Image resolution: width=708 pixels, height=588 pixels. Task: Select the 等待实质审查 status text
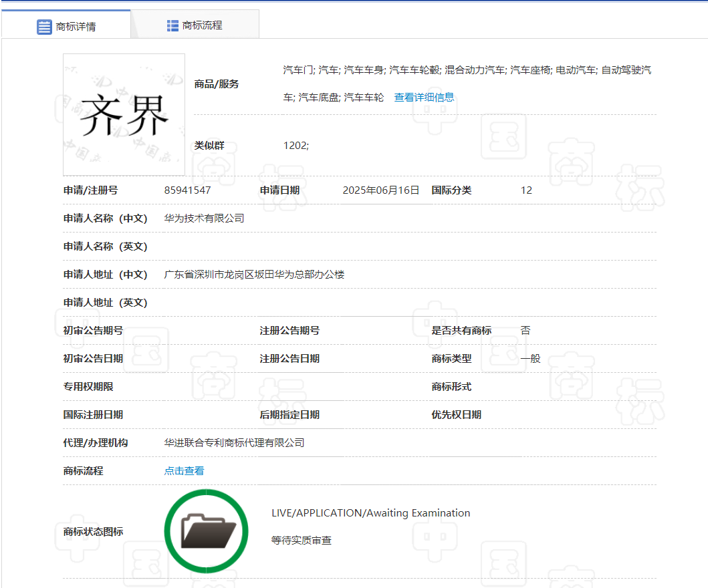click(x=301, y=540)
